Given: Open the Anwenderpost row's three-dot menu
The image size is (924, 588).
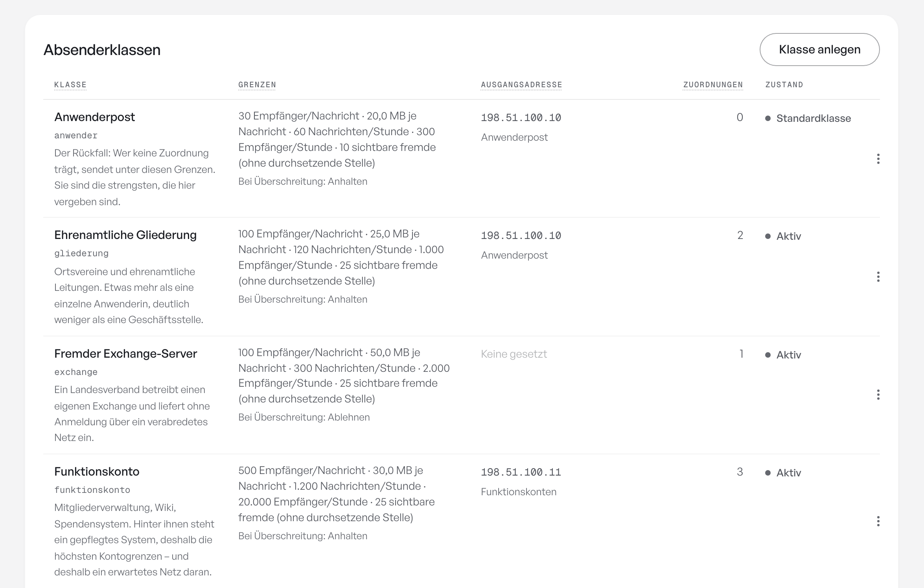Looking at the screenshot, I should pyautogui.click(x=878, y=159).
